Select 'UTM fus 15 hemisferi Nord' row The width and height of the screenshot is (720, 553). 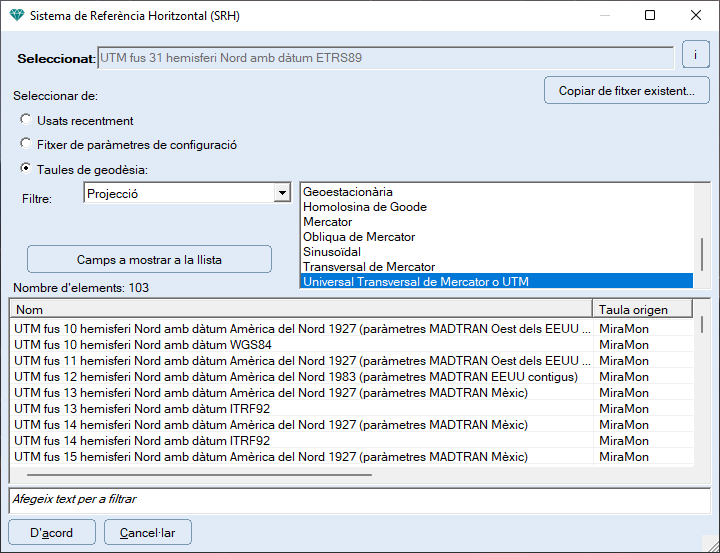coord(351,457)
